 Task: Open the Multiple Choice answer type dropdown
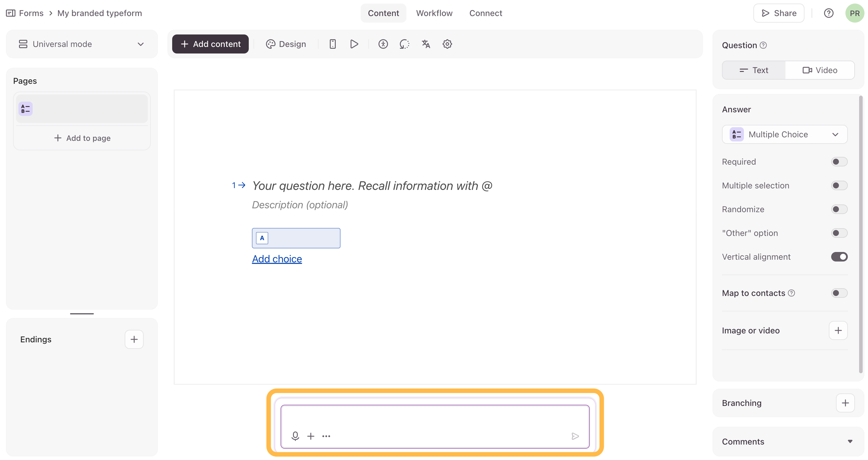(x=784, y=135)
